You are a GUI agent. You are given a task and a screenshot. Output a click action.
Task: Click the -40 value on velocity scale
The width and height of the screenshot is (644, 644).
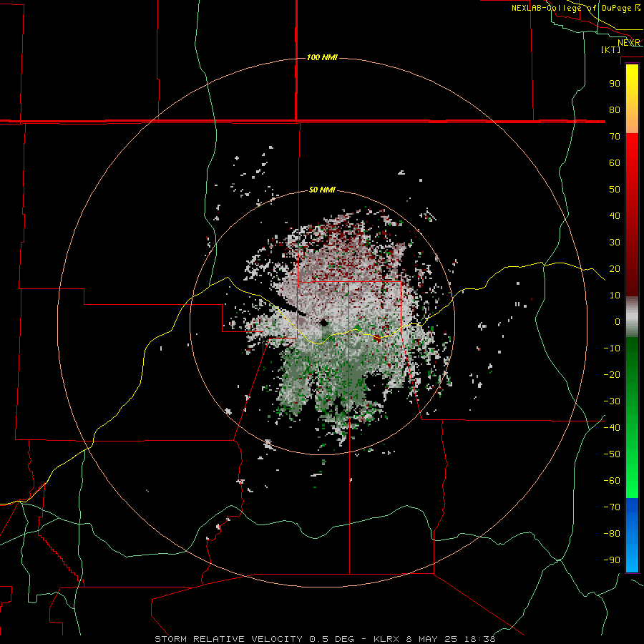click(612, 428)
